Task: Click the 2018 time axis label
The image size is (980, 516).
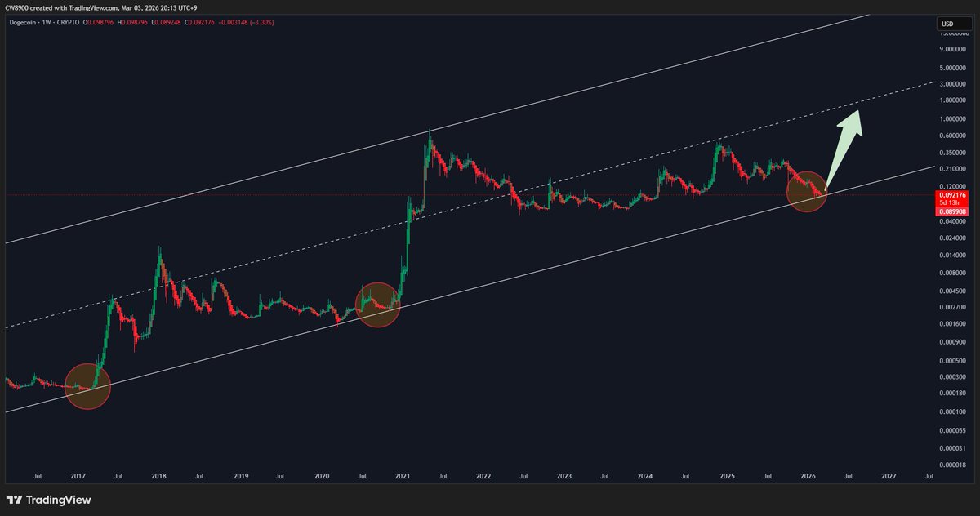Action: (159, 475)
